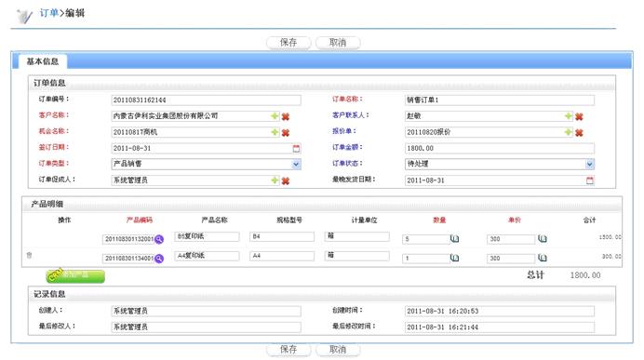Delete the A4复印纸 row with trash icon
Screen dimensions: 644x360
point(29,255)
